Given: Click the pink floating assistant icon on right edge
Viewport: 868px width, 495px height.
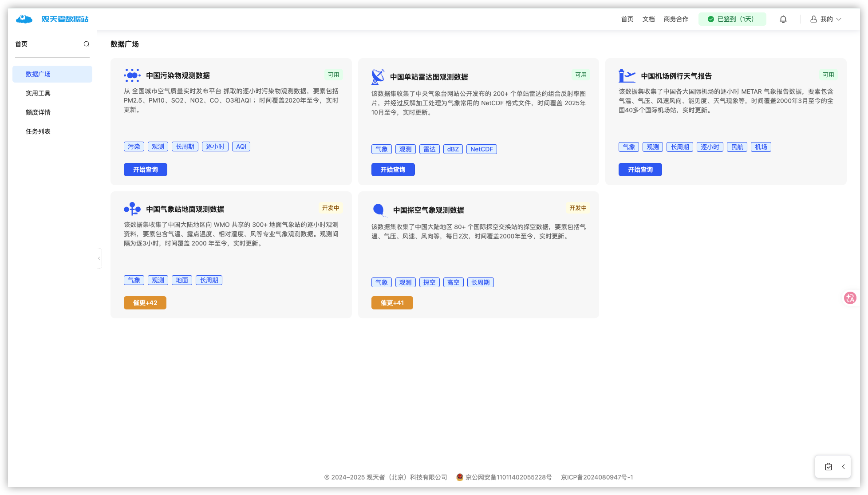Looking at the screenshot, I should coord(850,298).
